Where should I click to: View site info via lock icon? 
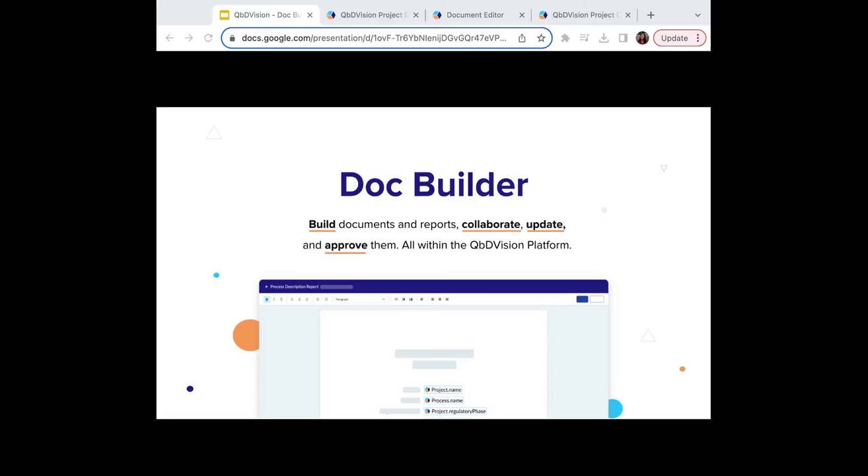point(232,38)
